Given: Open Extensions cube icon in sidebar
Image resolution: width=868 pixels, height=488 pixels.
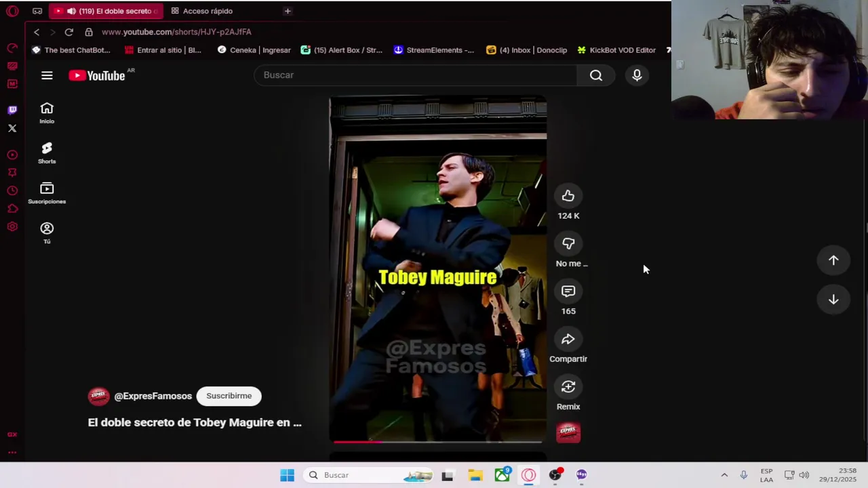Looking at the screenshot, I should [x=12, y=209].
